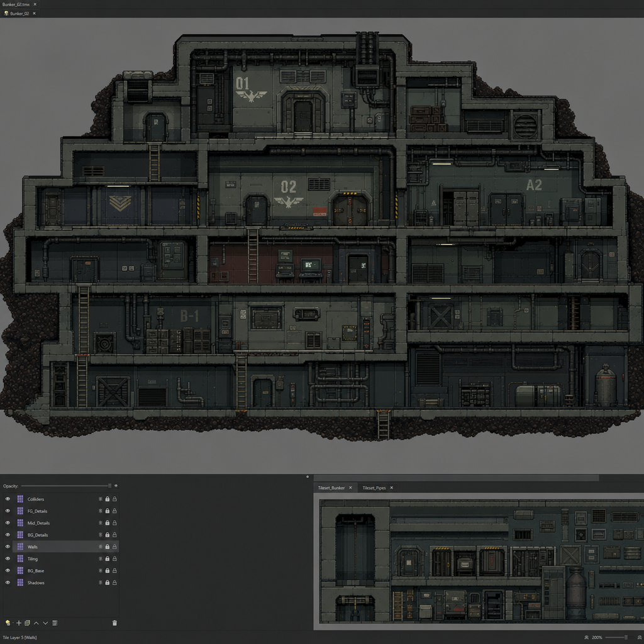This screenshot has width=644, height=644.
Task: Pick the tall elevator shaft tile in the tileset
Action: [355, 548]
